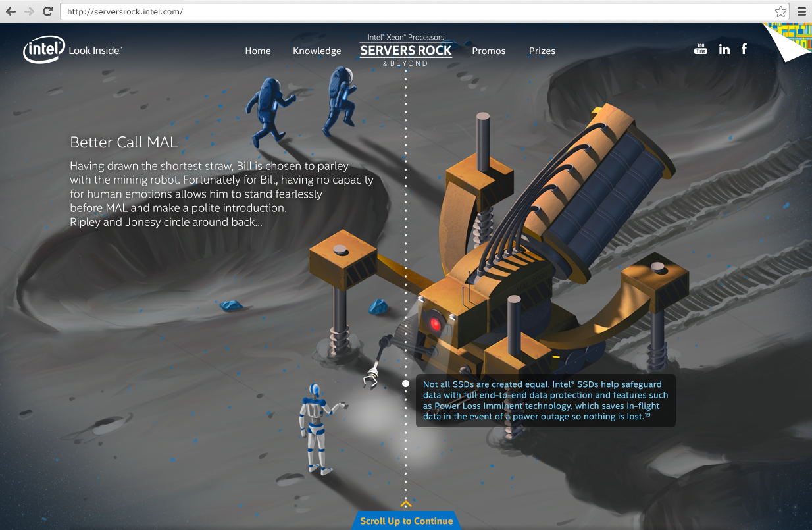Select the Better Call MAL heading
Screen dimensions: 812x530
(124, 142)
